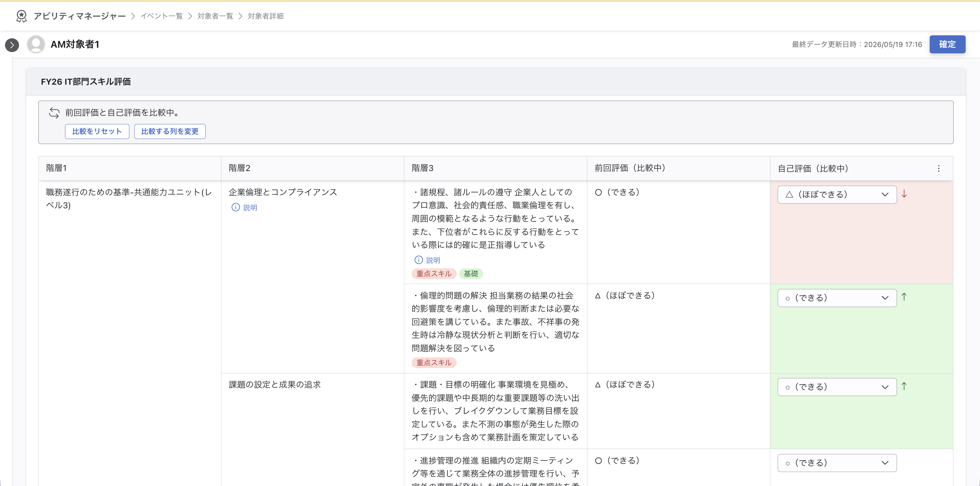Open 説明 link under 諸規程 skill description
Image resolution: width=980 pixels, height=486 pixels.
pos(433,260)
